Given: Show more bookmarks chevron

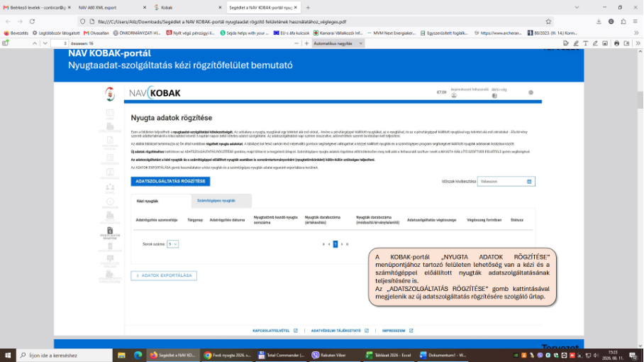Looking at the screenshot, I should (x=637, y=33).
